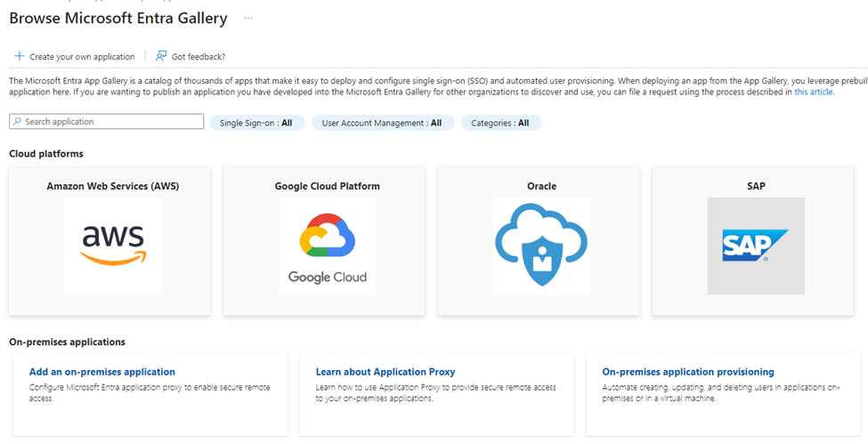Click the Got feedback? label

tap(199, 56)
